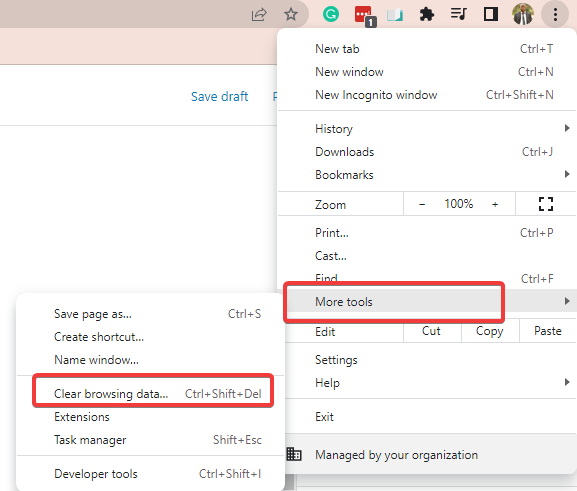Select Name window... item
The height and width of the screenshot is (491, 577).
point(151,360)
